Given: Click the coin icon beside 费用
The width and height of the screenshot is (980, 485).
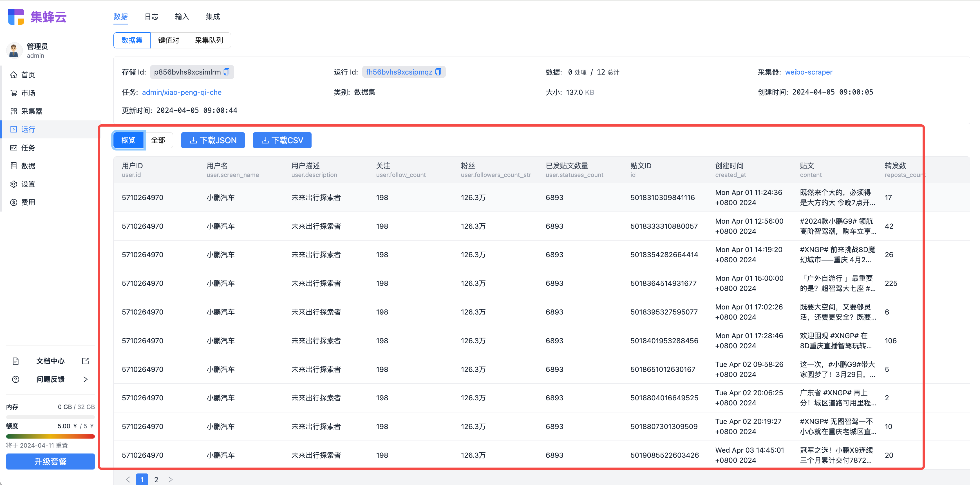Looking at the screenshot, I should click(x=14, y=202).
